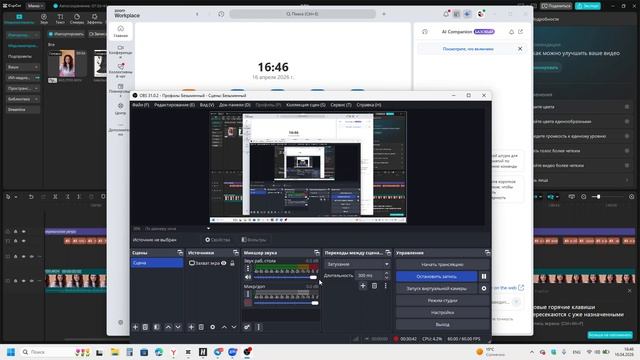Open audio mixer three-dot menu at bottom
This screenshot has width=640, height=360.
[x=258, y=327]
